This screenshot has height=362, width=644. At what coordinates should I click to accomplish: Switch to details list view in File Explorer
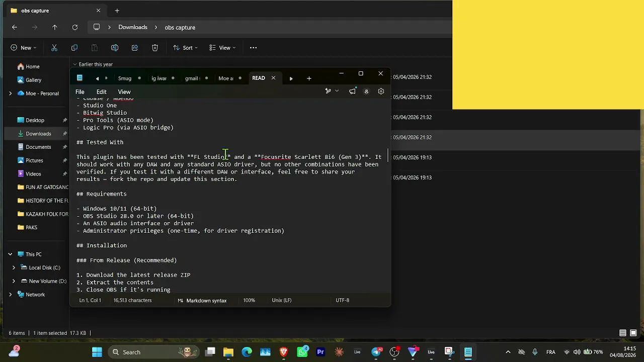click(623, 333)
